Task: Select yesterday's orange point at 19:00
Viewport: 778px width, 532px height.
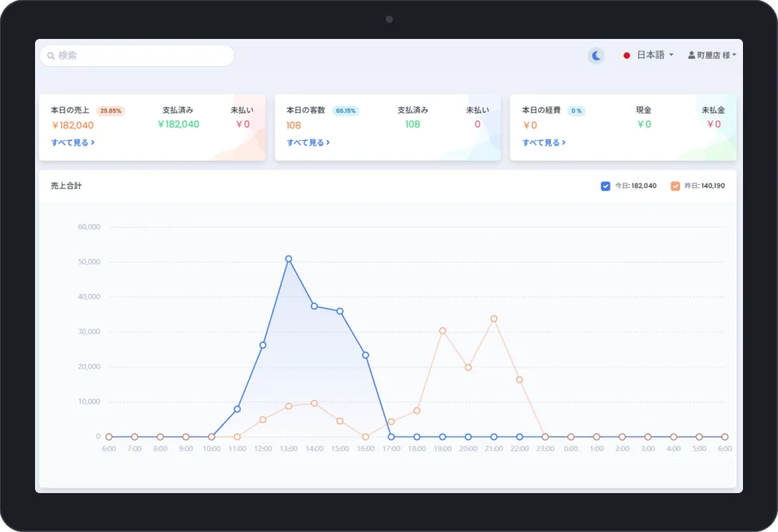Action: click(x=443, y=331)
